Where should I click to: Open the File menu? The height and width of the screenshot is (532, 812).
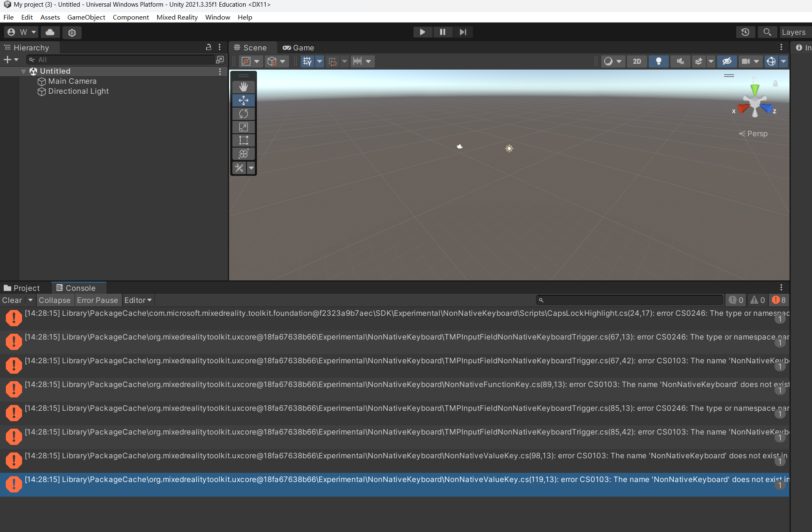click(x=8, y=17)
